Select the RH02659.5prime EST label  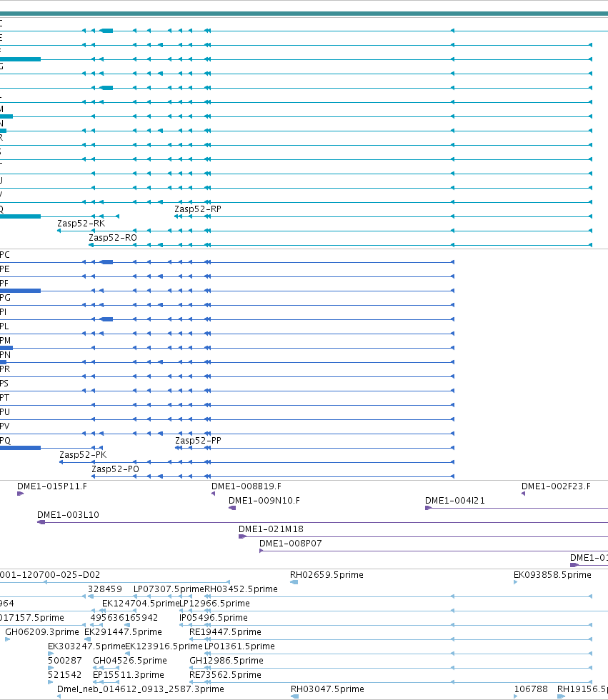[x=327, y=574]
